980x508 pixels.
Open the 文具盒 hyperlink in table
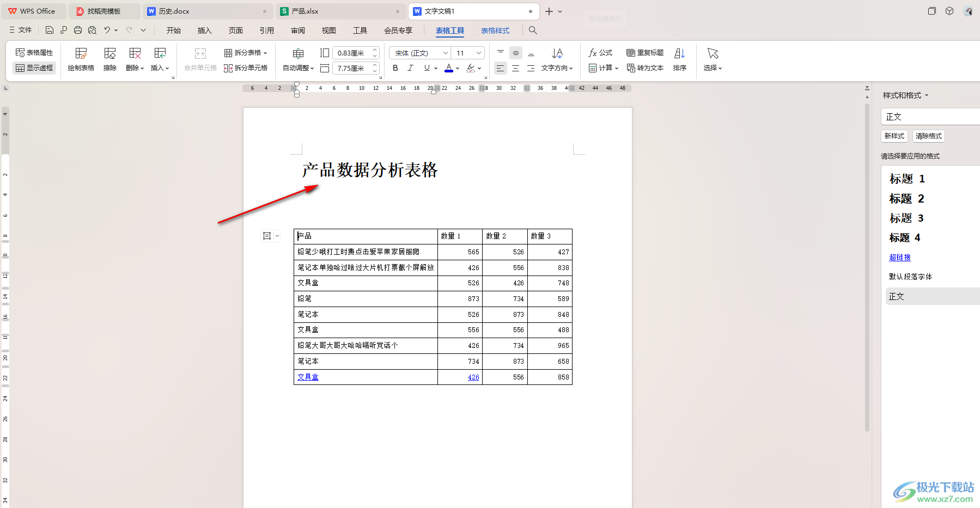[308, 377]
